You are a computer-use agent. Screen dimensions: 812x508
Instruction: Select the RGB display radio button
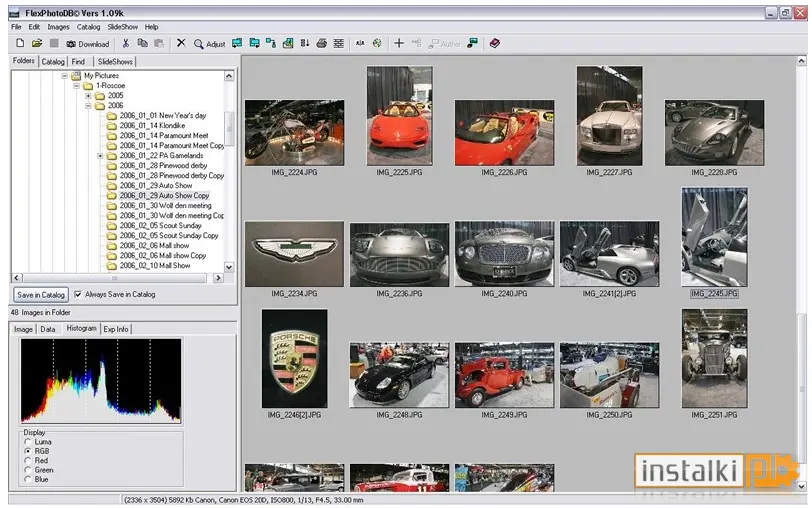pos(28,451)
